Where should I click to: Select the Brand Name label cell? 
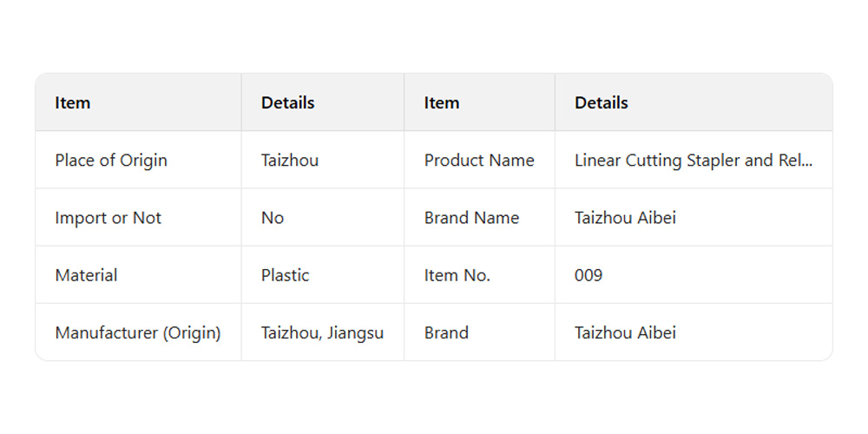click(471, 218)
